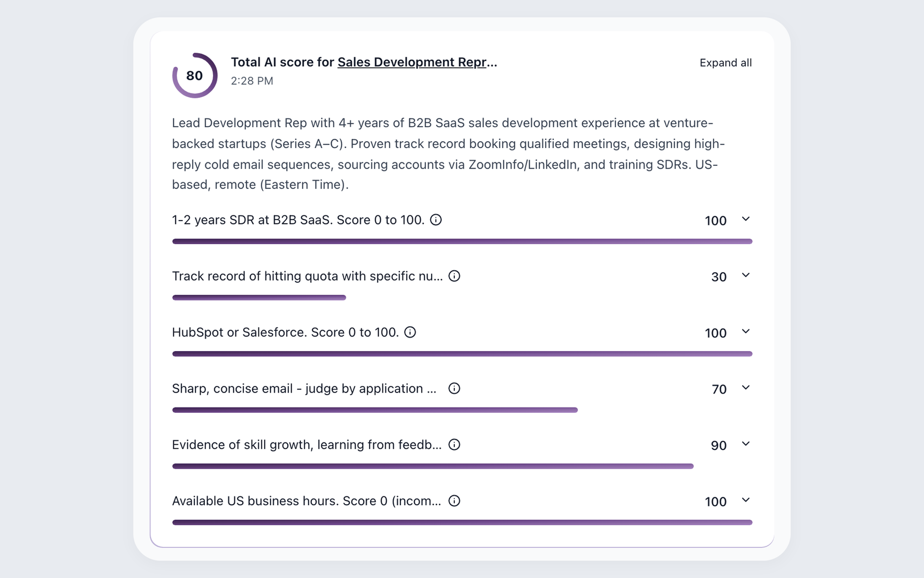Click the info icon beside 1-2 years SDR criterion
Image resolution: width=924 pixels, height=578 pixels.
point(436,220)
